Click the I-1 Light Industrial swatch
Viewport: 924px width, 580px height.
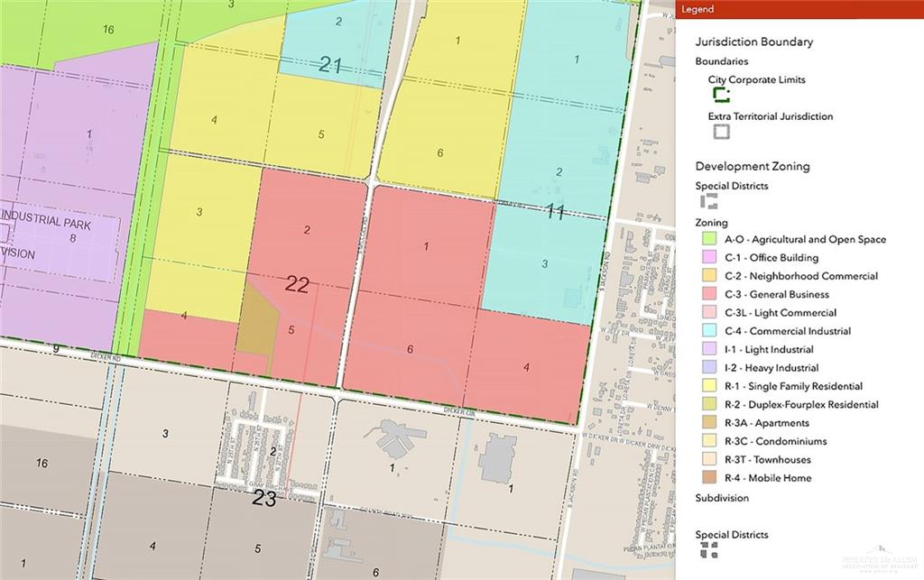pos(709,350)
